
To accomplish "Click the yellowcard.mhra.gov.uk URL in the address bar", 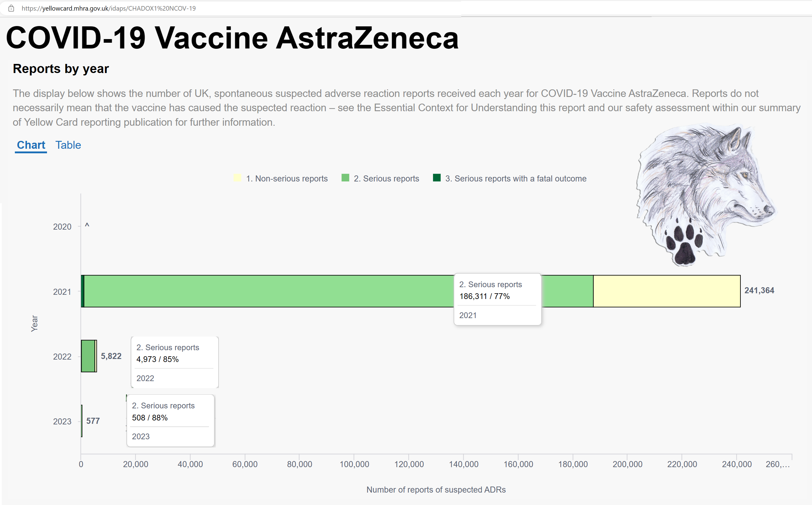I will (109, 8).
